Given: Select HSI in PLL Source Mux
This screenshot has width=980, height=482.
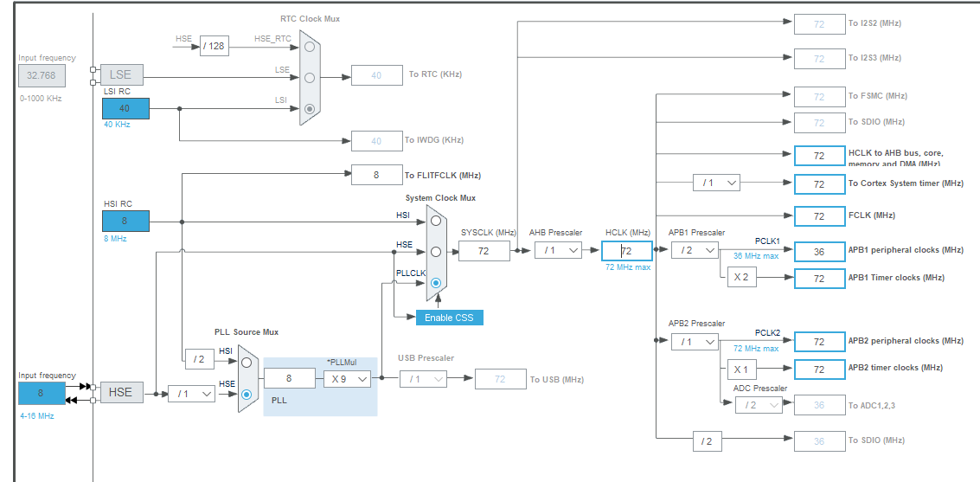Looking at the screenshot, I should tap(247, 362).
